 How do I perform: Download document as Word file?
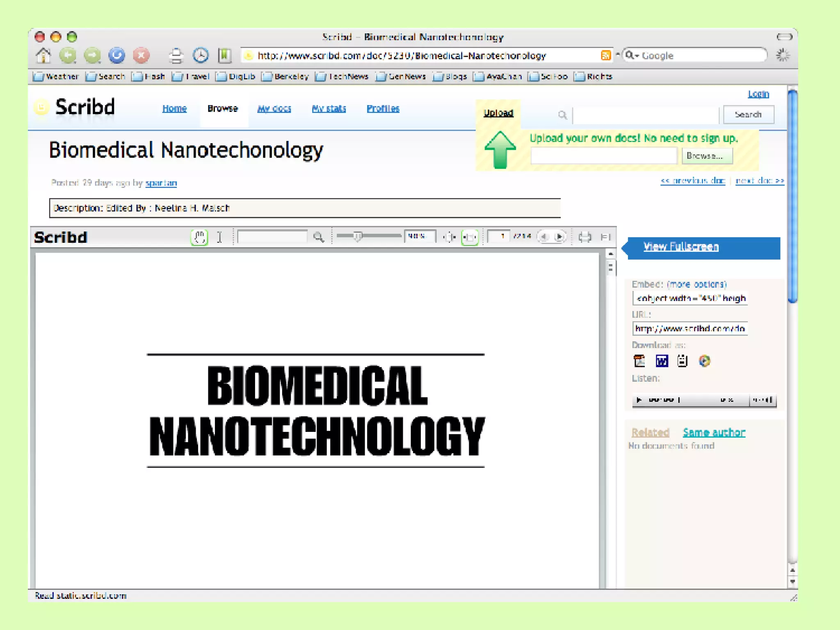click(662, 361)
